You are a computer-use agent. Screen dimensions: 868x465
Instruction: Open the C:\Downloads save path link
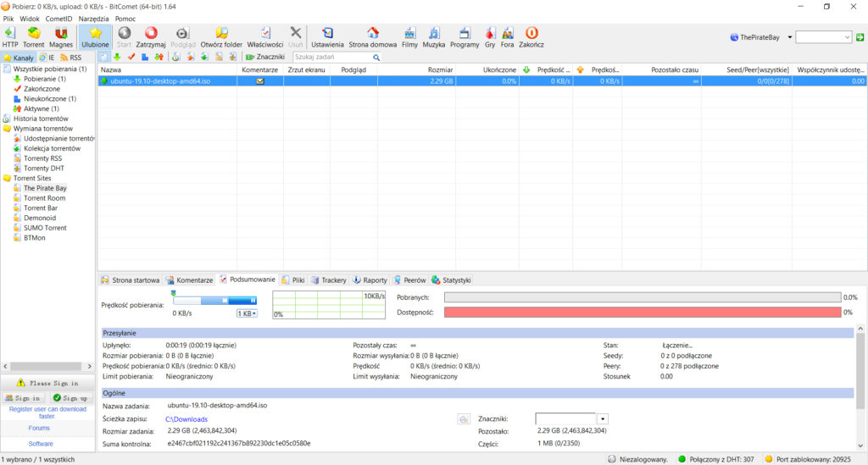click(186, 418)
